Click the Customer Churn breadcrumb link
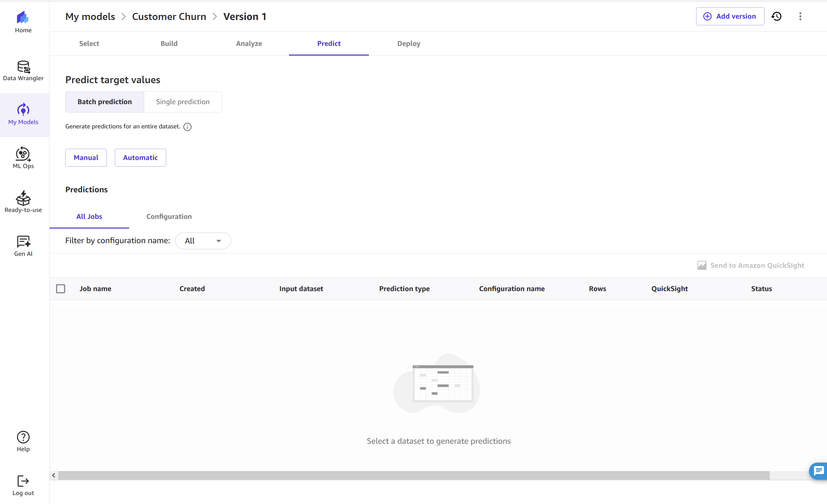827x504 pixels. coord(169,16)
